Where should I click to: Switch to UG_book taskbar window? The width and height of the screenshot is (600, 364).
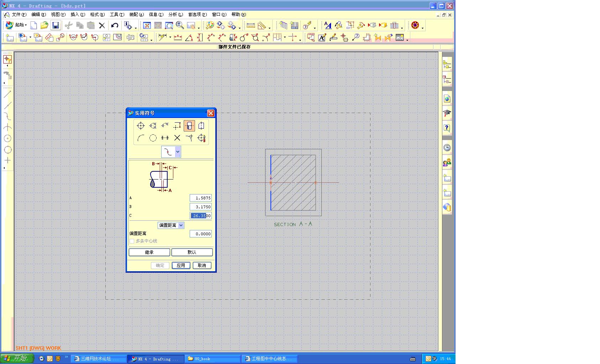click(212, 359)
